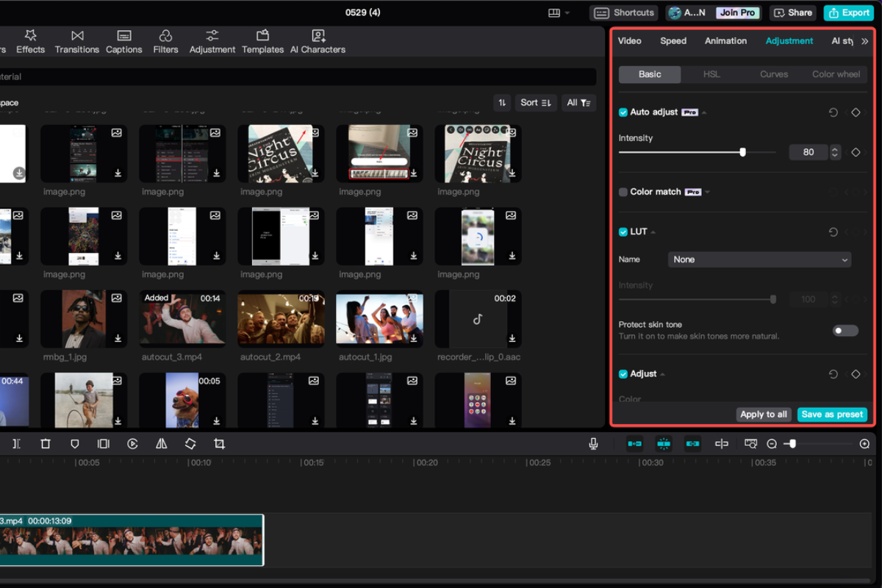Open the AI Characters panel
This screenshot has height=588, width=882.
pos(318,42)
